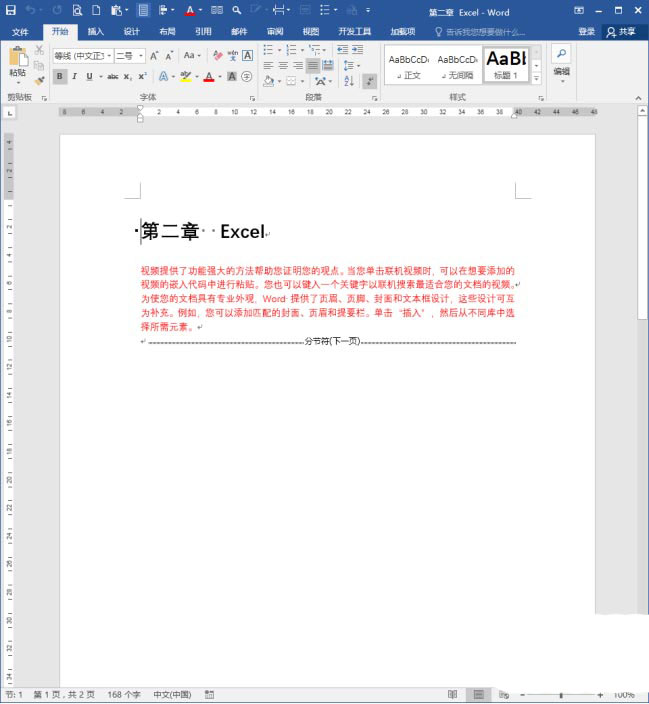Click the Increase Indent icon

[358, 49]
